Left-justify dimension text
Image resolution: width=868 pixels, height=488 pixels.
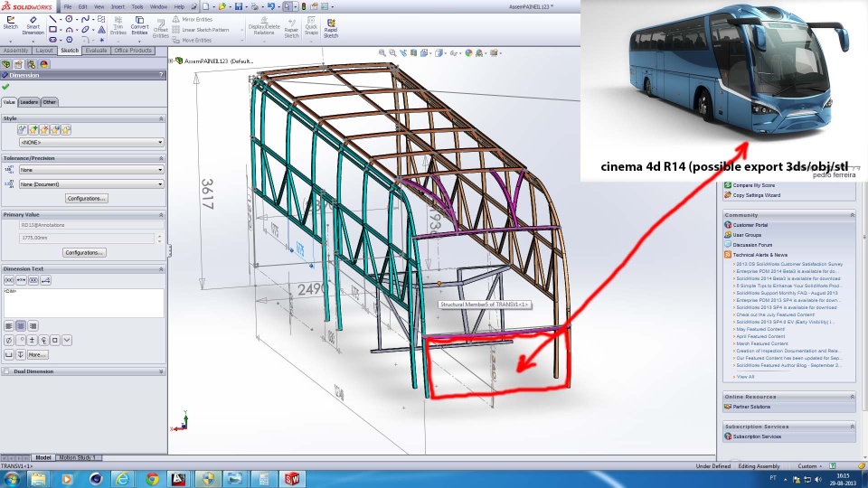point(9,326)
